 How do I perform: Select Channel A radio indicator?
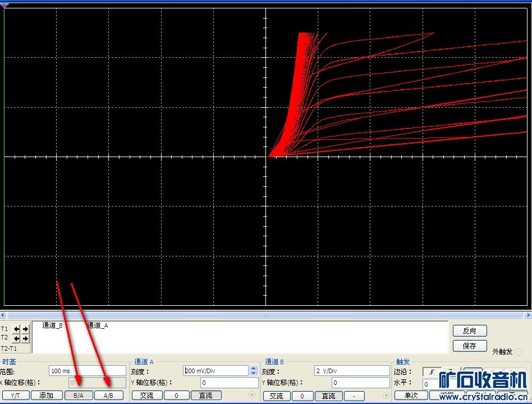tap(252, 396)
